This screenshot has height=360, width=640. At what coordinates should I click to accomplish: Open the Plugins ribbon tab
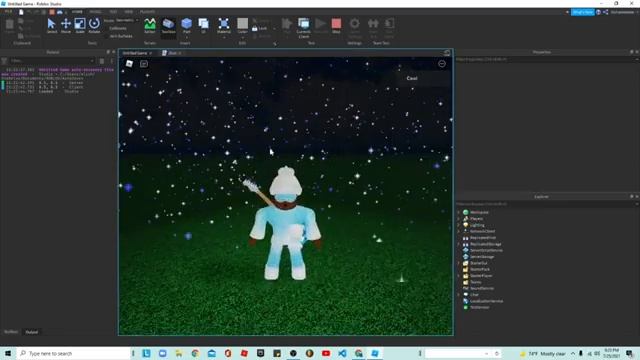tap(147, 12)
